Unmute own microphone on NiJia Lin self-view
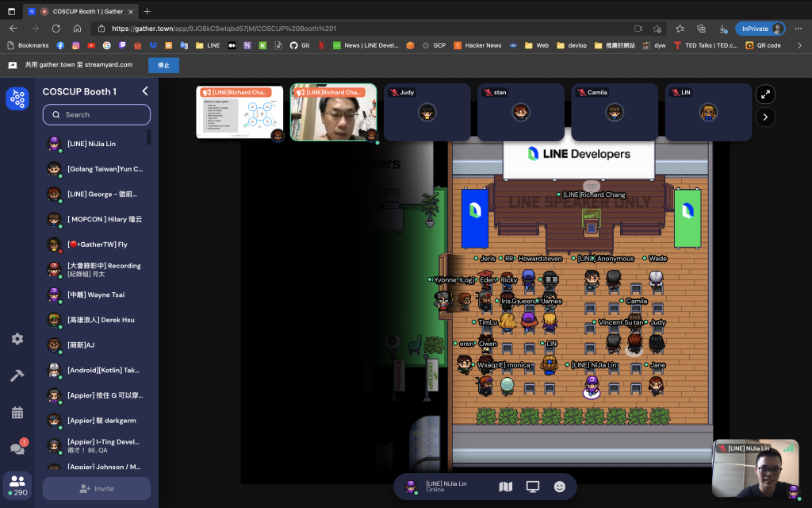The height and width of the screenshot is (508, 812). (722, 448)
